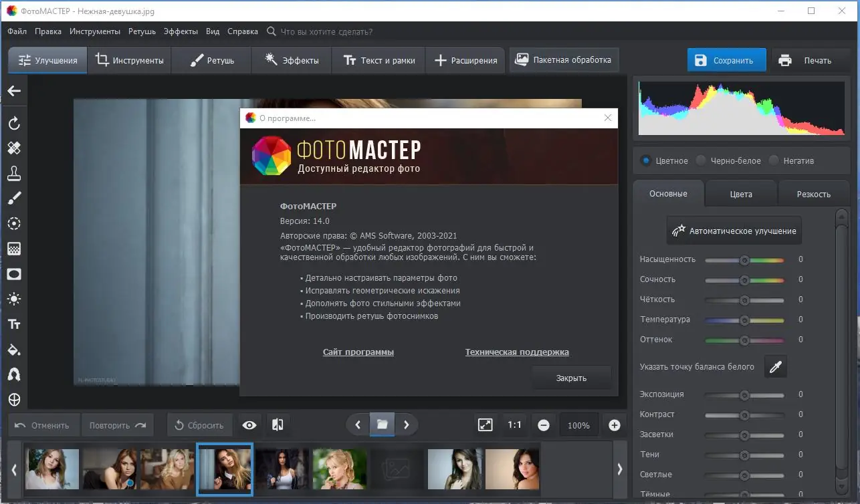Click the next-photo arrow beside folder icon
860x504 pixels.
pyautogui.click(x=406, y=424)
